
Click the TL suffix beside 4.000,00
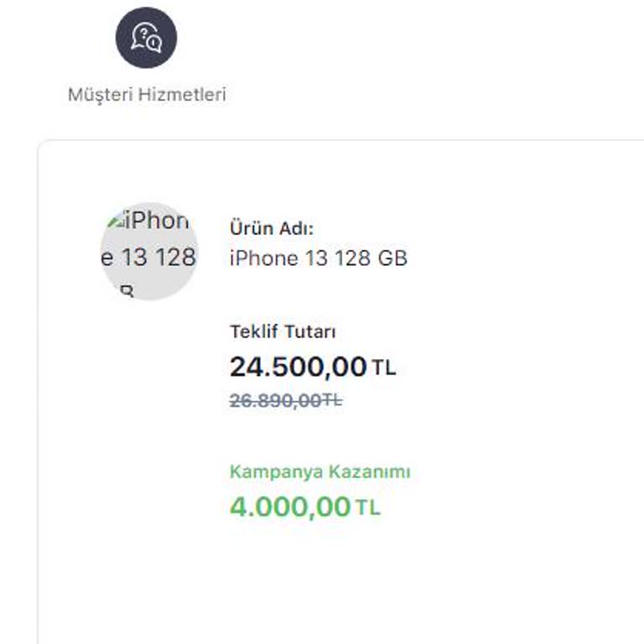[367, 507]
